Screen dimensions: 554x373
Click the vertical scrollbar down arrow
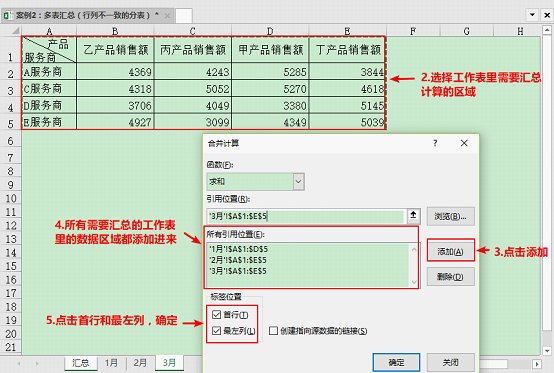[547, 351]
